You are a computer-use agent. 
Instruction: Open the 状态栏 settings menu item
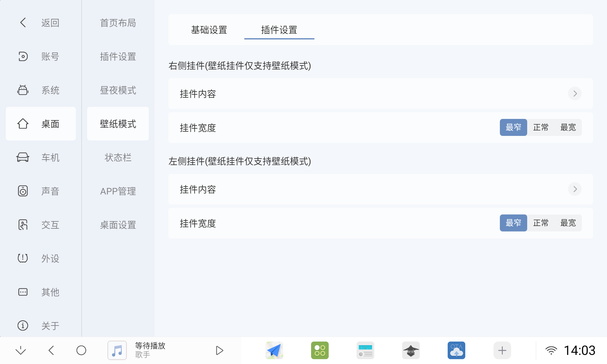pyautogui.click(x=118, y=157)
